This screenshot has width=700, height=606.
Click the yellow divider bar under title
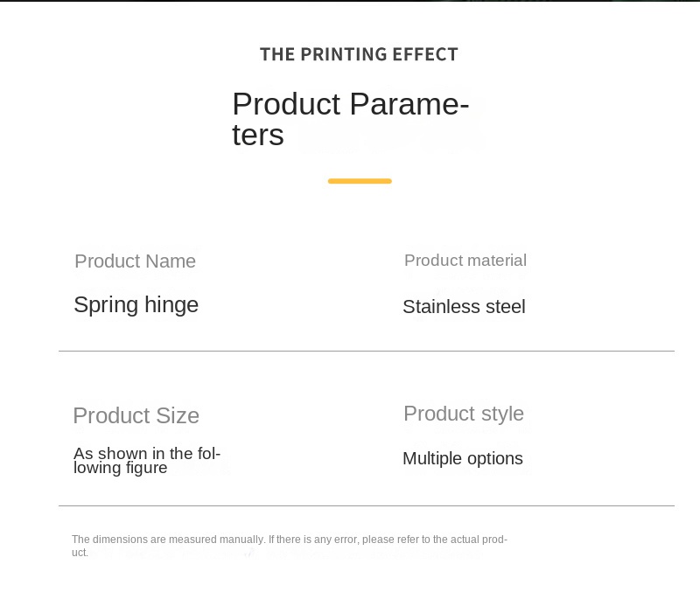360,181
